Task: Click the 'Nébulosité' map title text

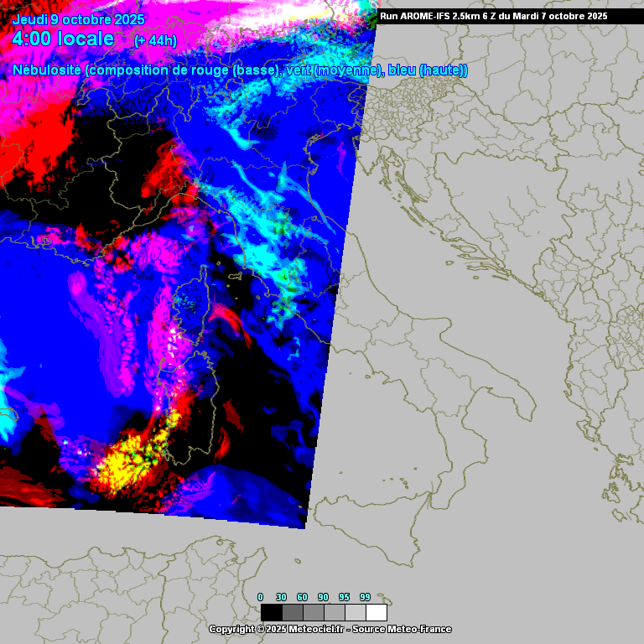Action: pyautogui.click(x=47, y=70)
